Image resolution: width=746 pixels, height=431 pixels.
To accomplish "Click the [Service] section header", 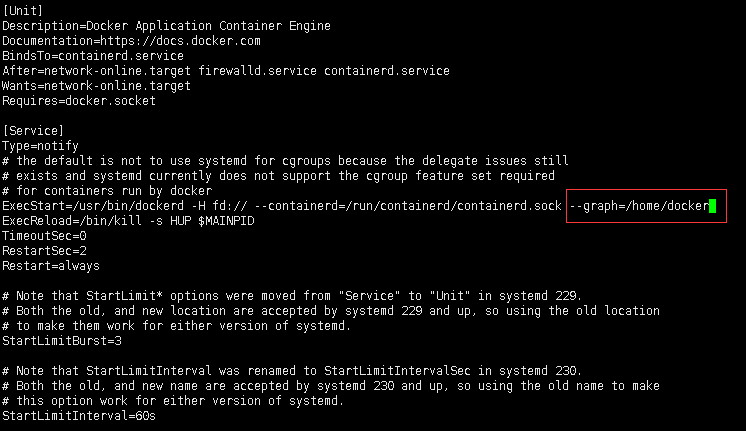I will tap(34, 131).
